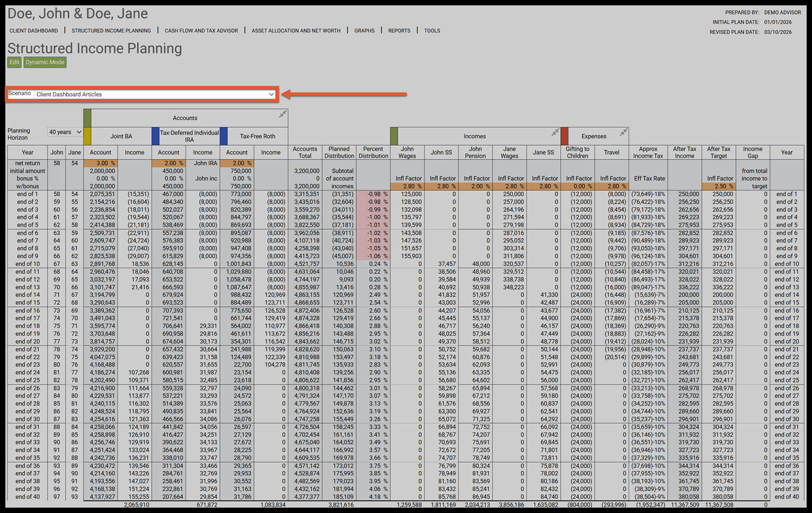Click the 2,034,213 John Pension total

point(477,505)
